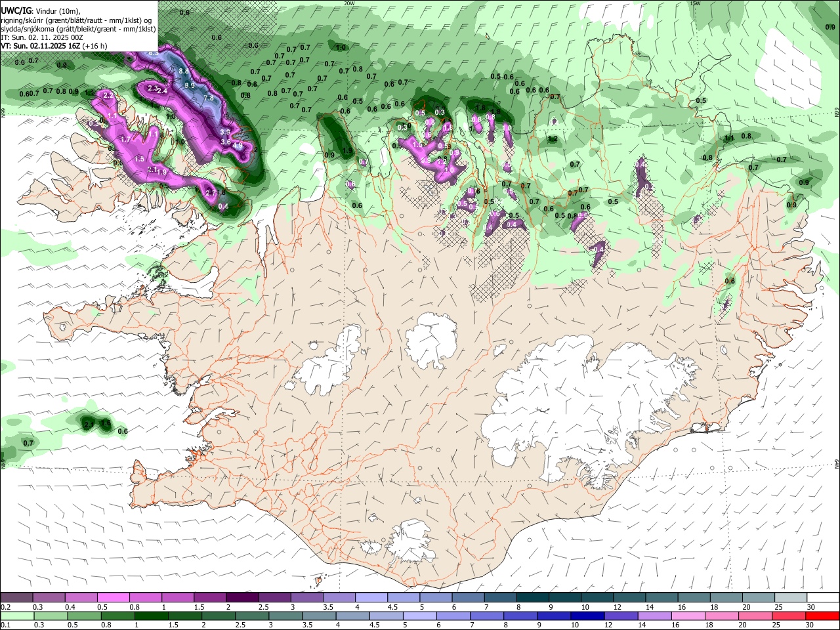Pick the light violet swatch labelled 14 in the lower row
Image resolution: width=840 pixels, height=630 pixels.
pyautogui.click(x=654, y=616)
